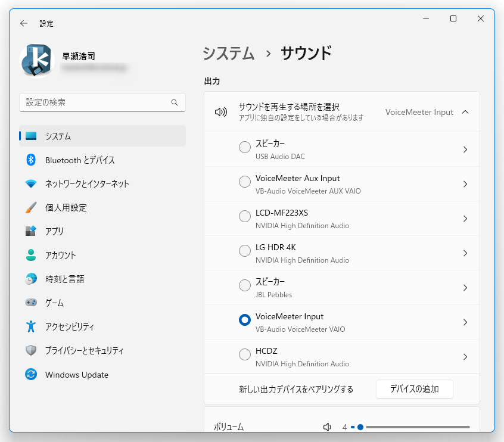Click the VoiceMeeter Input selected value text
The height and width of the screenshot is (442, 504).
pyautogui.click(x=419, y=112)
